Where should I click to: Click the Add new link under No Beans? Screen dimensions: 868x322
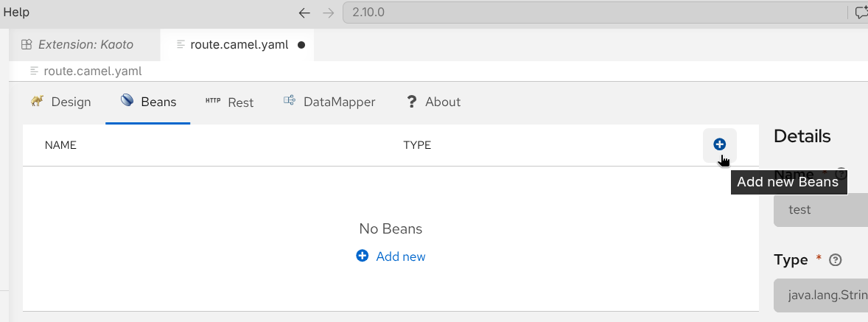click(x=391, y=256)
